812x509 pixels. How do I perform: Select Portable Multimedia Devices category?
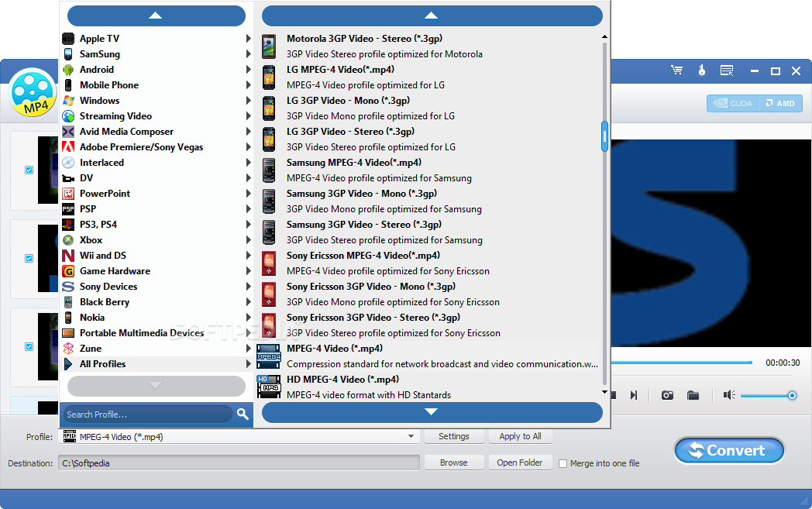click(x=157, y=333)
